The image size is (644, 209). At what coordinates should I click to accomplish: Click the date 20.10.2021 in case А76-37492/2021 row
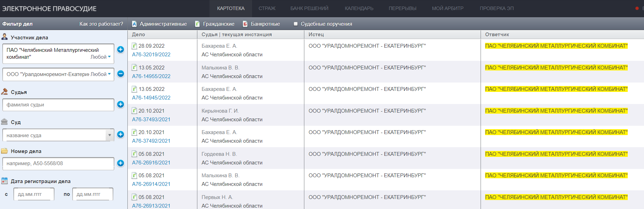[x=152, y=132]
